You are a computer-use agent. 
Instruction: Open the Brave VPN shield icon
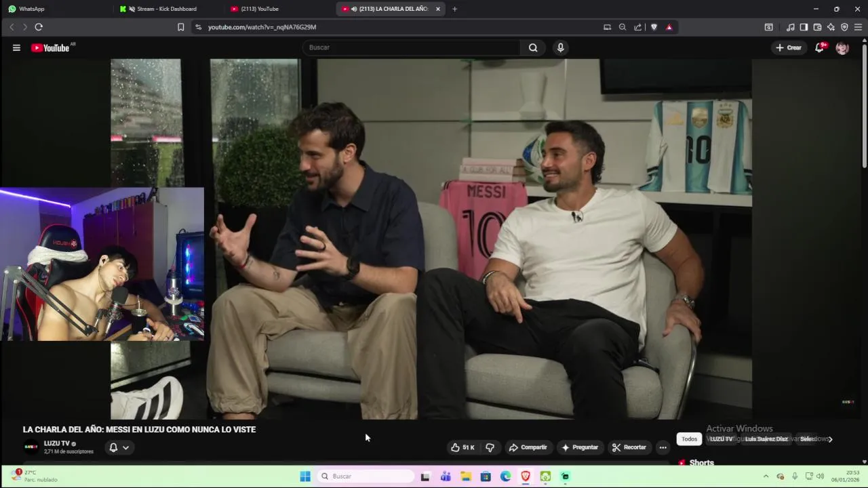pos(844,27)
